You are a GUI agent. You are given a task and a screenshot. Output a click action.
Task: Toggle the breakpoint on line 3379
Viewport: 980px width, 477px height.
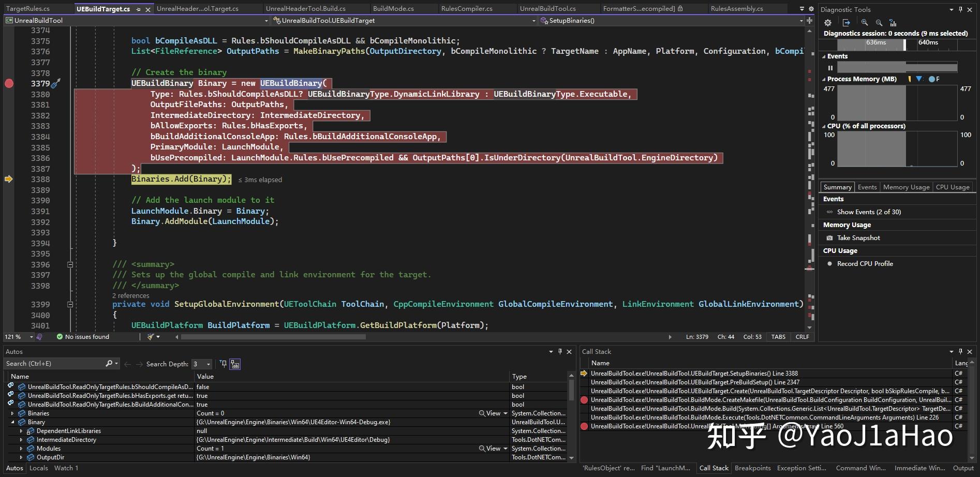pyautogui.click(x=9, y=83)
